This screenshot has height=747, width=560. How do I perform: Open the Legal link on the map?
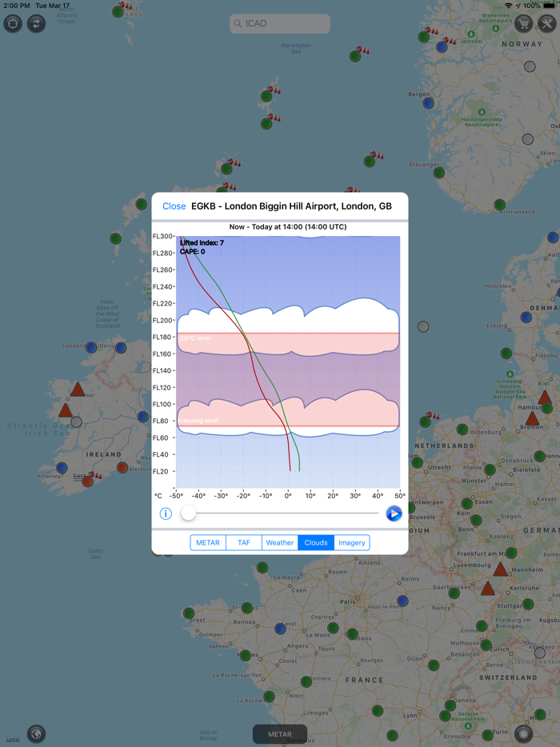pyautogui.click(x=13, y=739)
